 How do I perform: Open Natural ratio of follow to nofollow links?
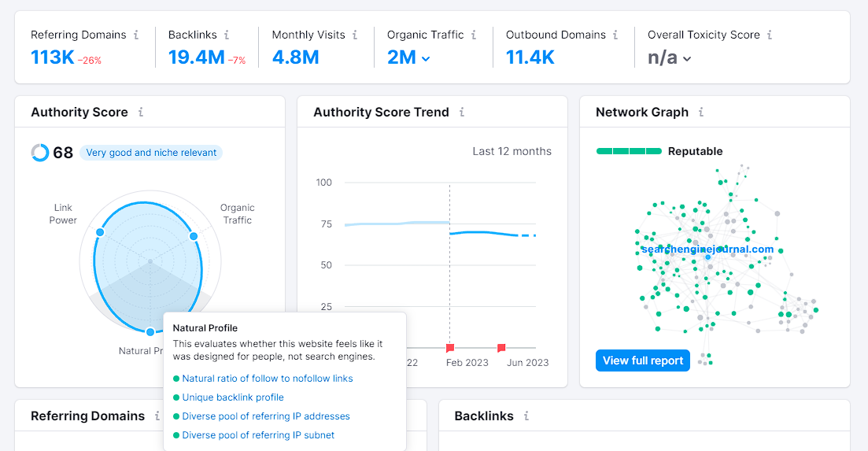point(268,379)
